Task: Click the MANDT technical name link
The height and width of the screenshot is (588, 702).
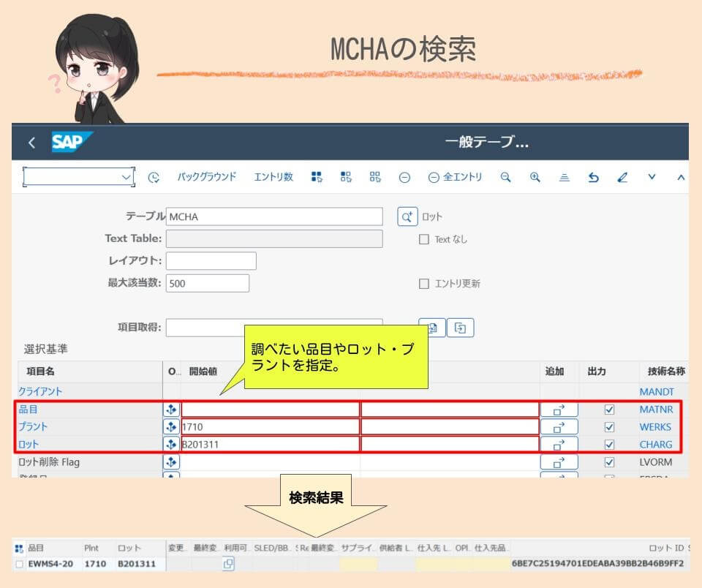Action: [657, 392]
